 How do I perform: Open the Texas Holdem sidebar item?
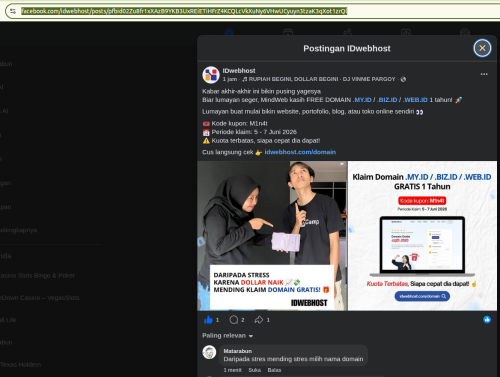(20, 365)
